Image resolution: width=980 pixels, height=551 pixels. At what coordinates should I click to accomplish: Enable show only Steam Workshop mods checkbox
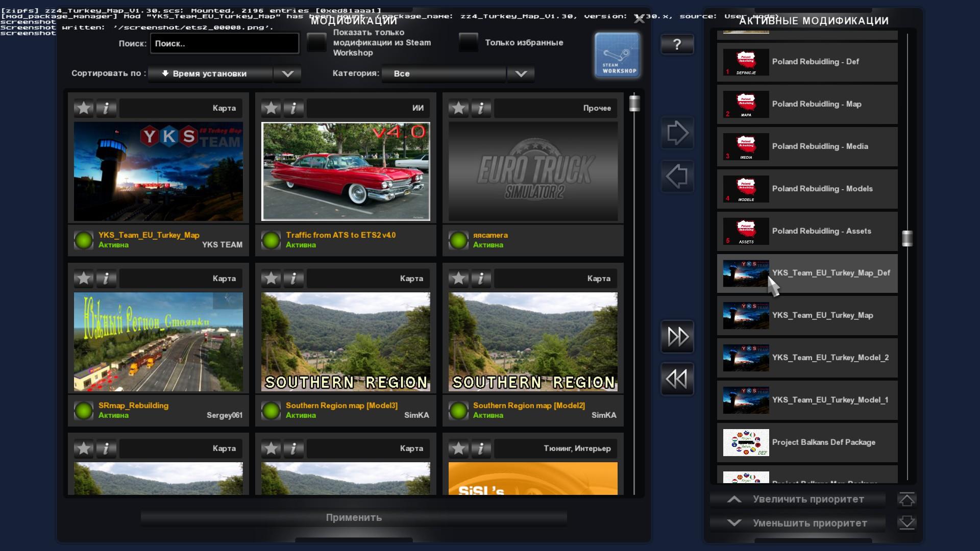[x=316, y=42]
